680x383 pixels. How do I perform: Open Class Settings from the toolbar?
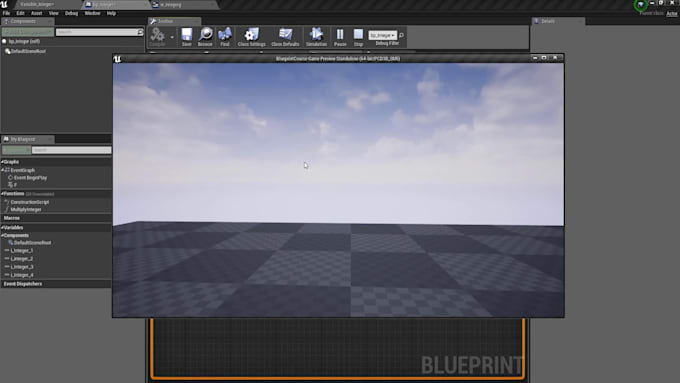click(x=251, y=36)
